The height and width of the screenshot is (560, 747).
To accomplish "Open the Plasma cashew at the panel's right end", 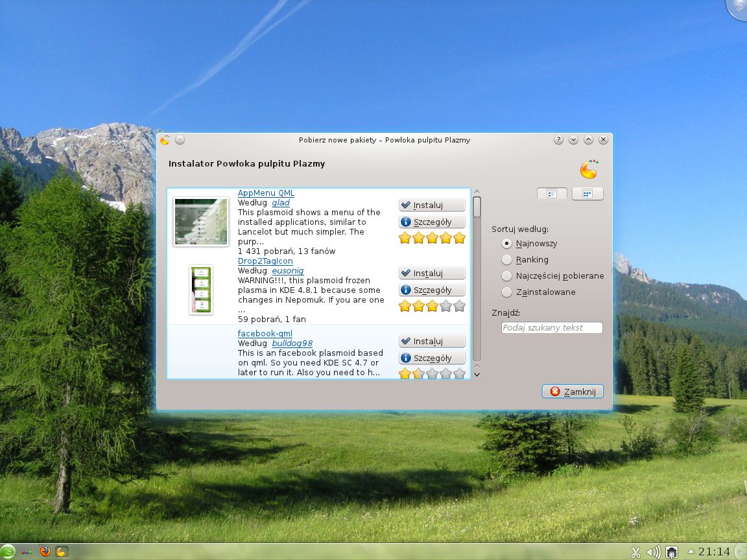I will click(x=741, y=552).
